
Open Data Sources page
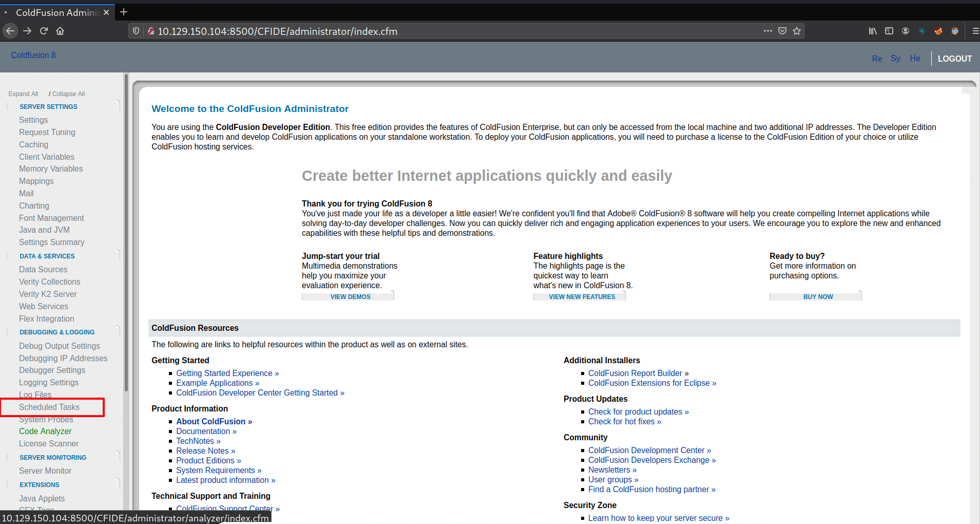pyautogui.click(x=43, y=269)
